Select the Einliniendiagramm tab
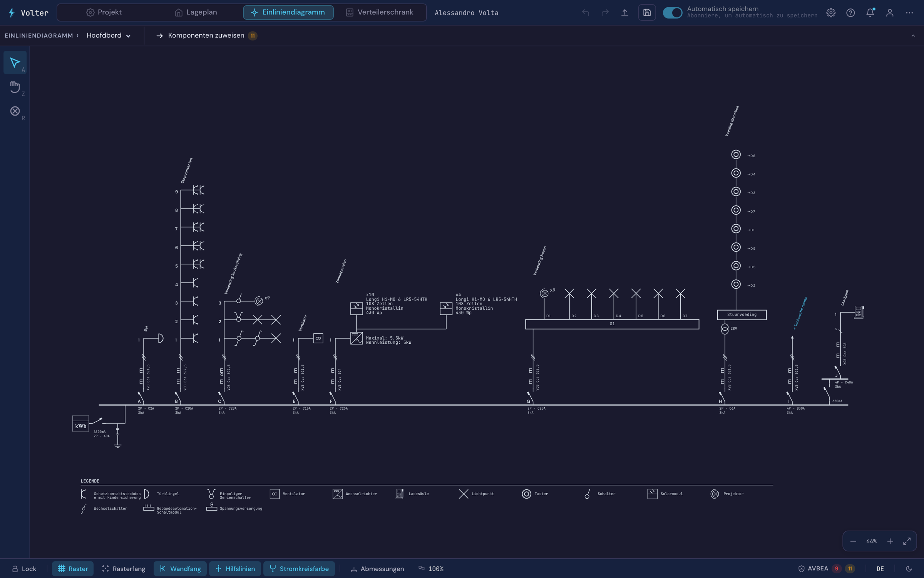The height and width of the screenshot is (578, 924). click(x=288, y=12)
